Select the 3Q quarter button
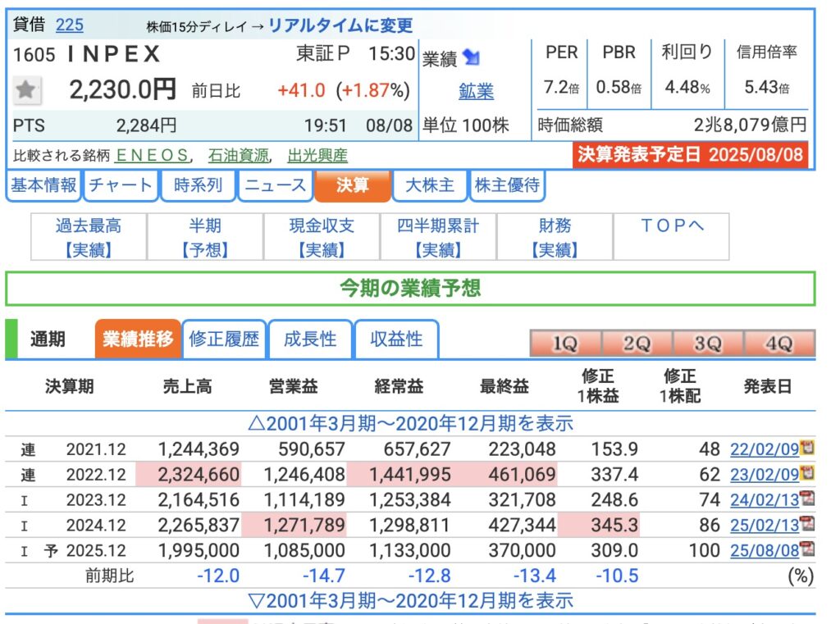The width and height of the screenshot is (840, 624). click(x=708, y=344)
